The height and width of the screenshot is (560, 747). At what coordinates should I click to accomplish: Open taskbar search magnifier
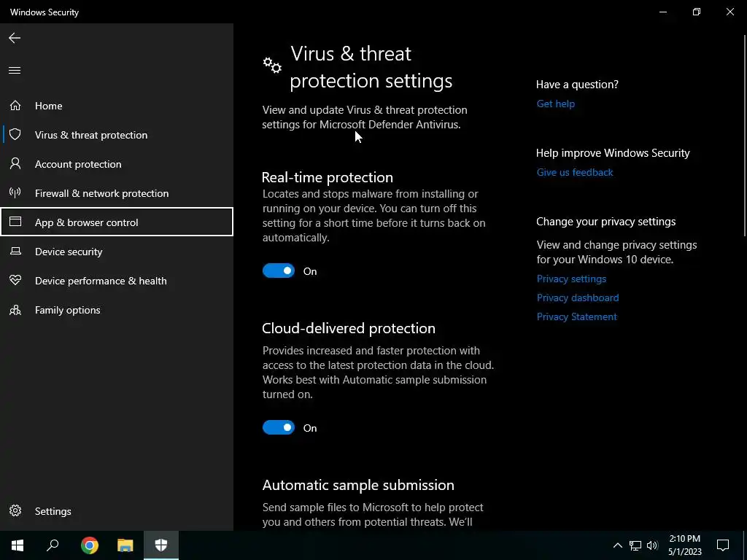[x=53, y=545]
